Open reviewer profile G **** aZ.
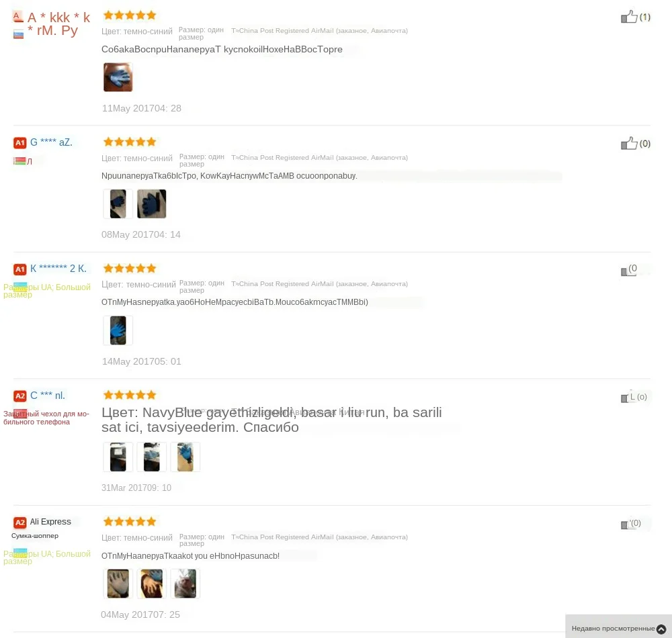 [51, 142]
